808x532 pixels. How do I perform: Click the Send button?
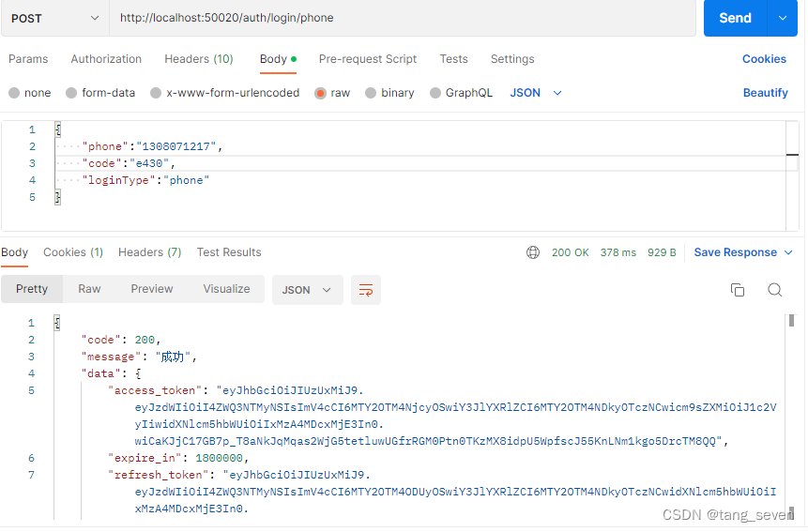[x=736, y=18]
